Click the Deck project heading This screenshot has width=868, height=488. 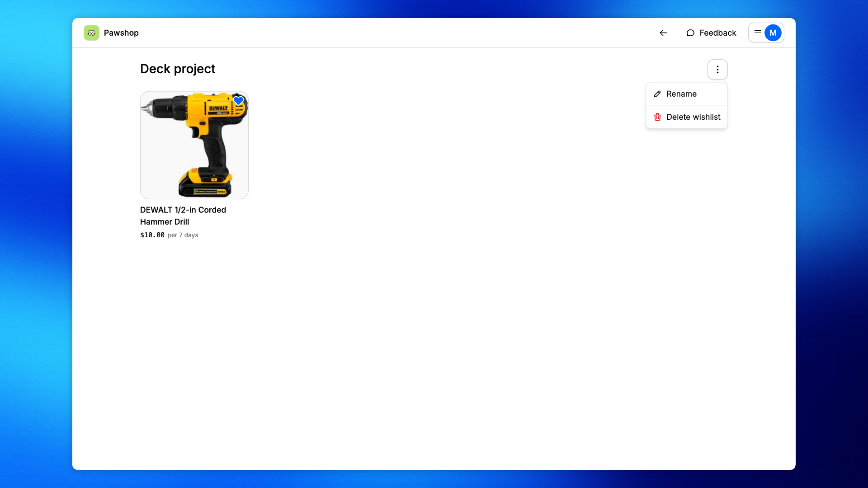click(x=178, y=69)
